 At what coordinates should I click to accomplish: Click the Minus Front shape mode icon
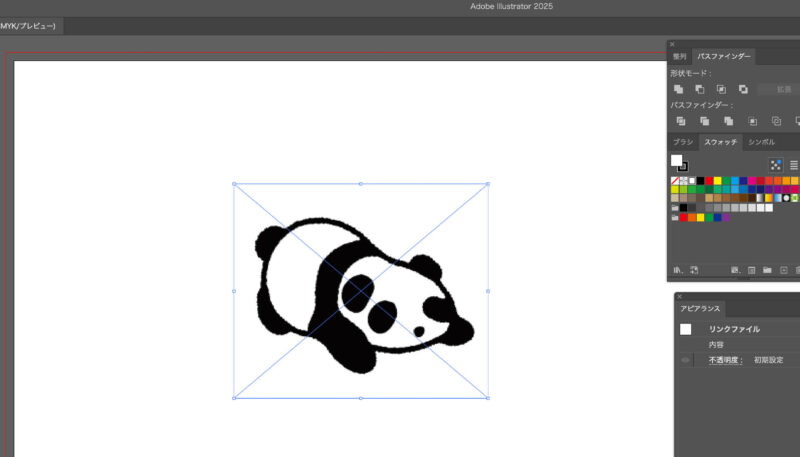[700, 89]
